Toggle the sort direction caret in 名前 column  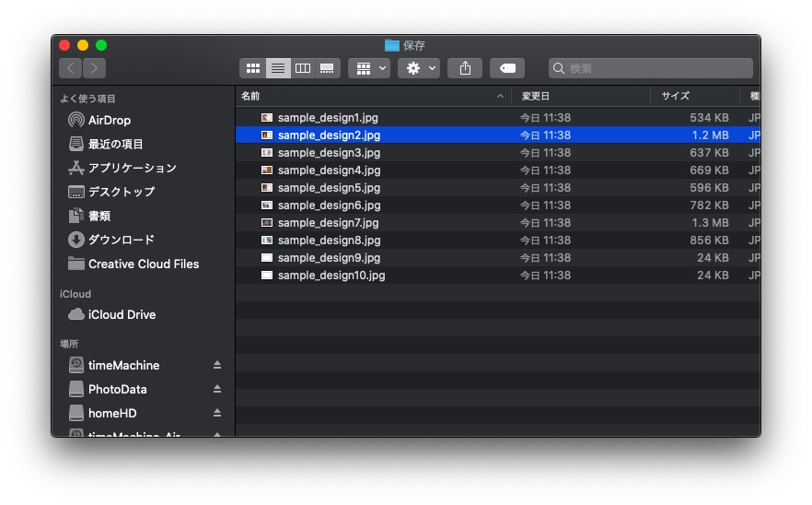[500, 96]
